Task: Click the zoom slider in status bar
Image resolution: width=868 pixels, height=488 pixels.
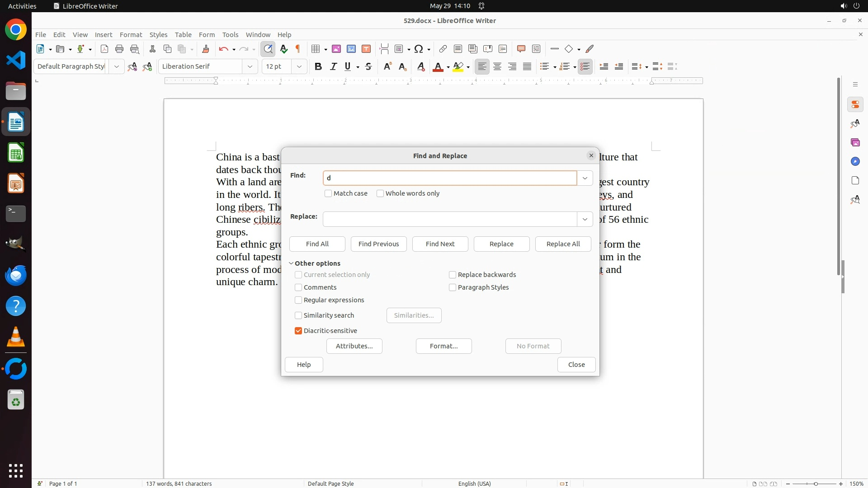Action: click(x=816, y=483)
